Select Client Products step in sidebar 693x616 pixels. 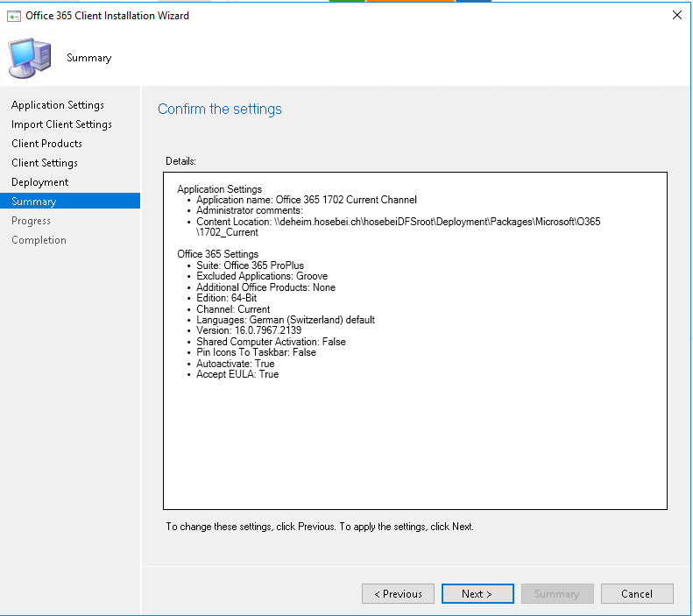click(x=46, y=144)
